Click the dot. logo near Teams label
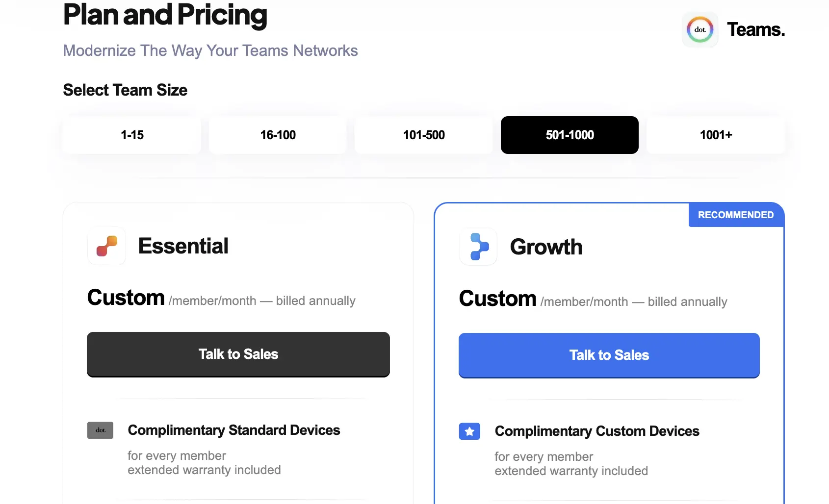Screen dimensions: 829x504 (699, 29)
